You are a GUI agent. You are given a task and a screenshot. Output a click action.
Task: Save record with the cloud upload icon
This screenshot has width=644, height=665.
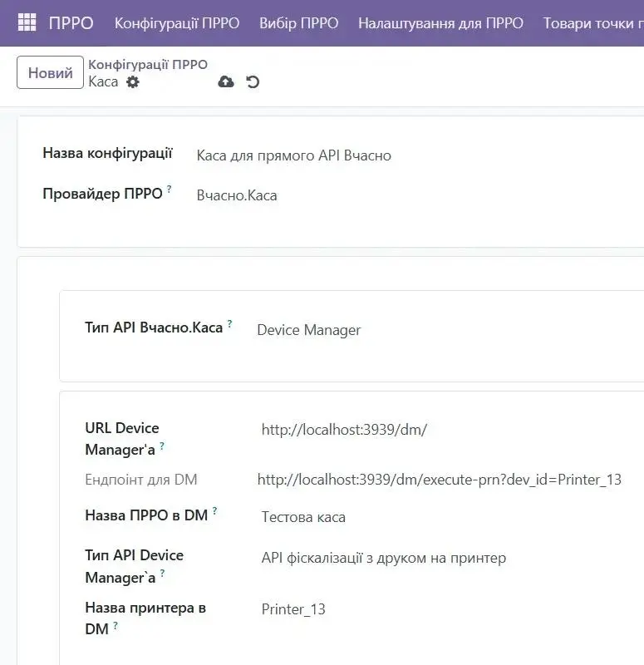click(226, 81)
